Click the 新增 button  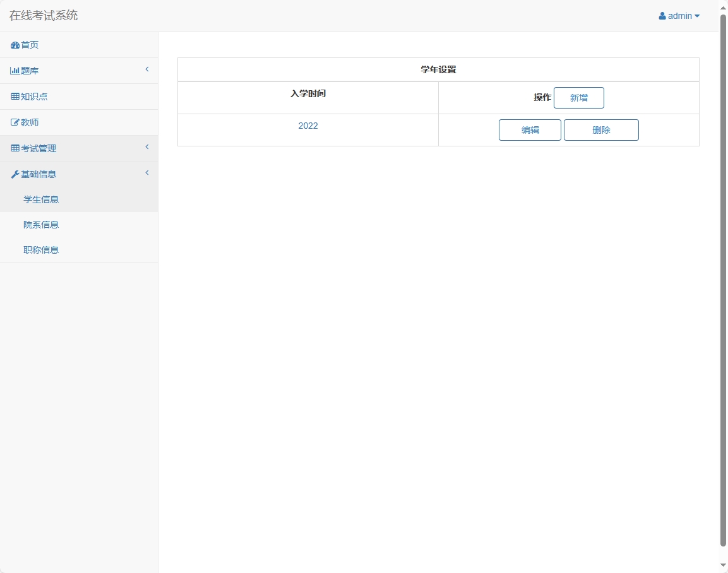[578, 98]
